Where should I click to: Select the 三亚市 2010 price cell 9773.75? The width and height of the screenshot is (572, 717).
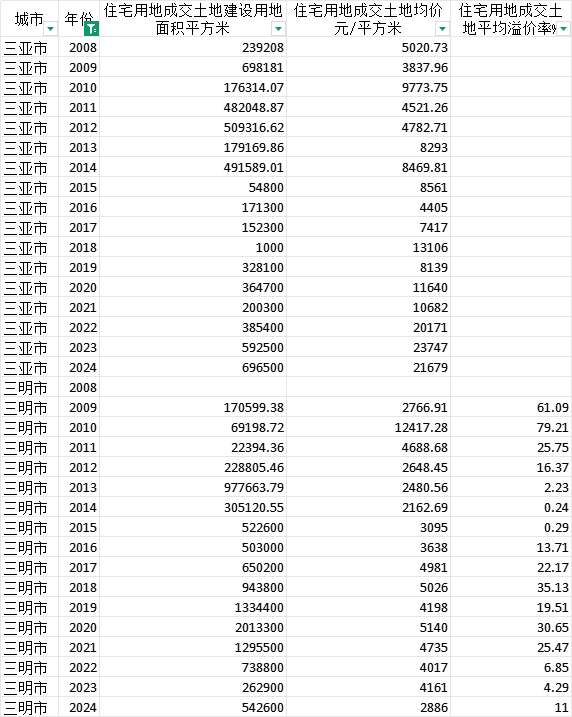pyautogui.click(x=369, y=87)
